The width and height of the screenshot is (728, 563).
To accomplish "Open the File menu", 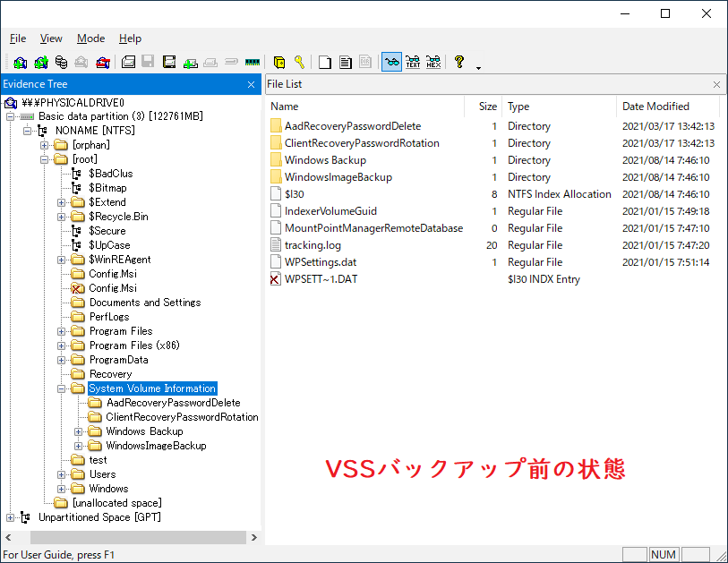I will (x=18, y=38).
